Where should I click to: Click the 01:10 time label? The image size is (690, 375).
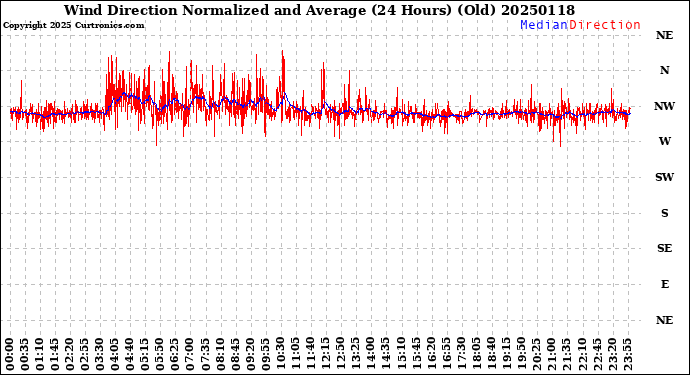tap(40, 354)
